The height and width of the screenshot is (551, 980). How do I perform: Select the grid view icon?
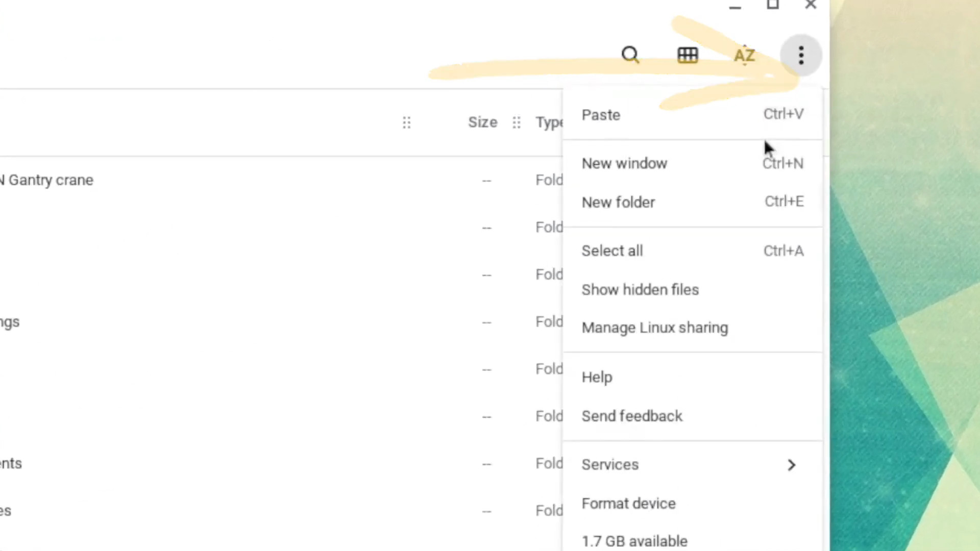pyautogui.click(x=688, y=55)
